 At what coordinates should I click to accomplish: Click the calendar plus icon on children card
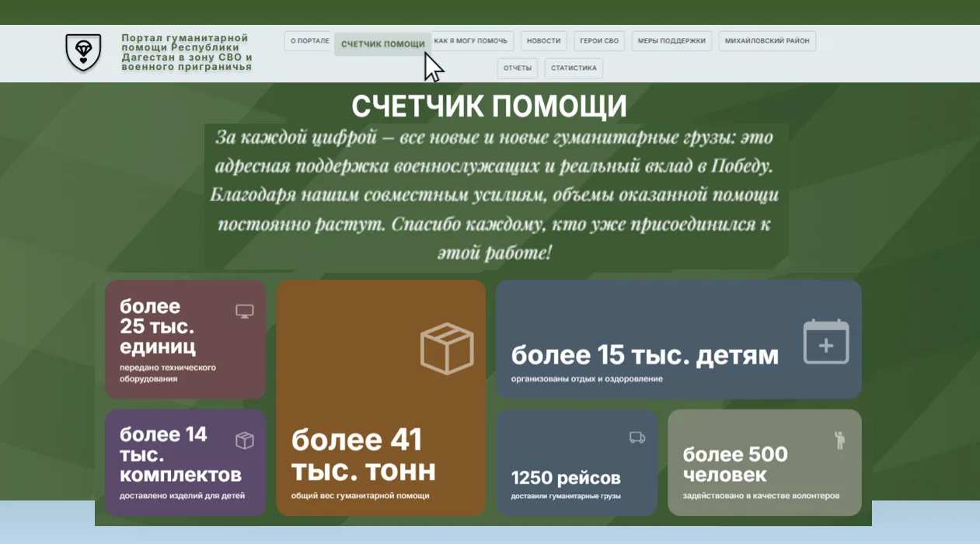[825, 342]
